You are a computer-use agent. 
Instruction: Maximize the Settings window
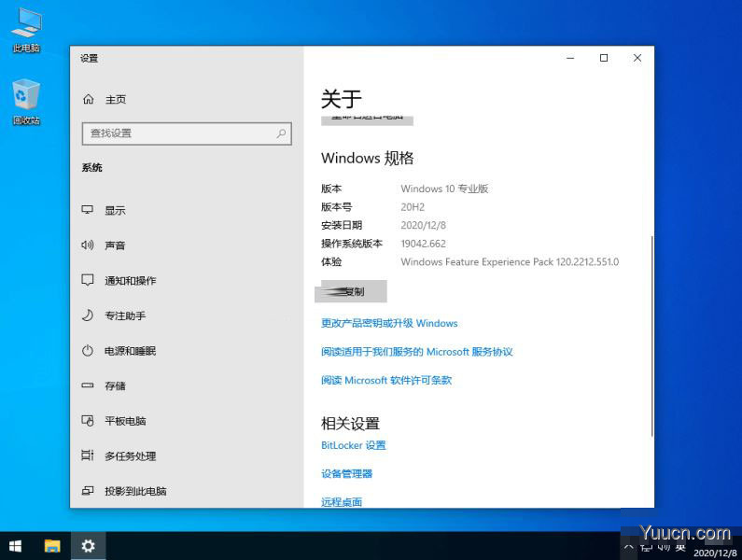click(x=604, y=58)
